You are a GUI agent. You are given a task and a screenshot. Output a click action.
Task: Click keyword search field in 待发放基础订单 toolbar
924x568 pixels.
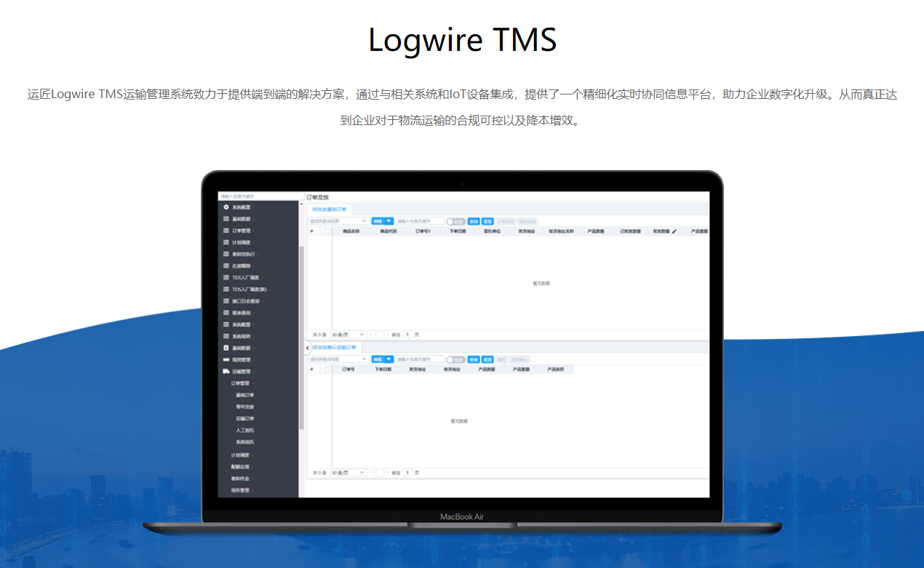pyautogui.click(x=420, y=221)
